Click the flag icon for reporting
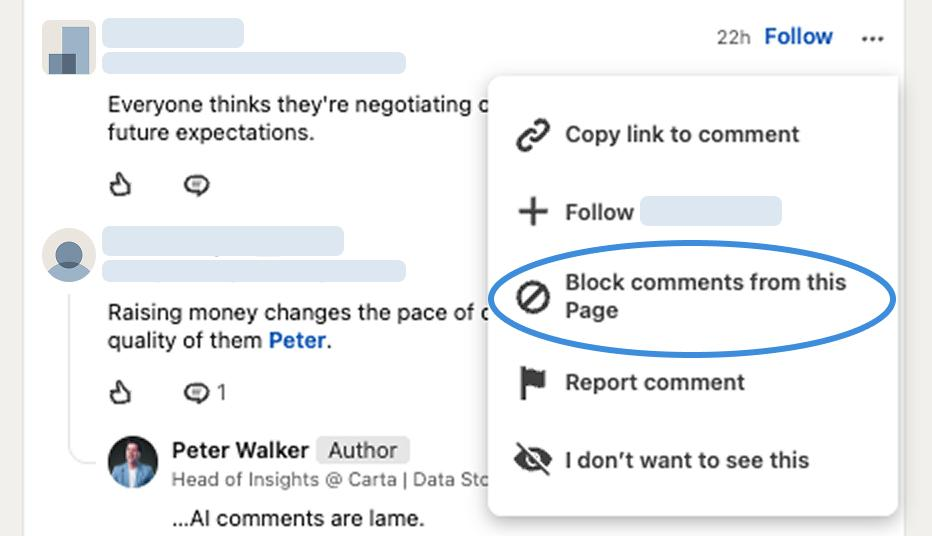This screenshot has width=932, height=536. tap(532, 383)
